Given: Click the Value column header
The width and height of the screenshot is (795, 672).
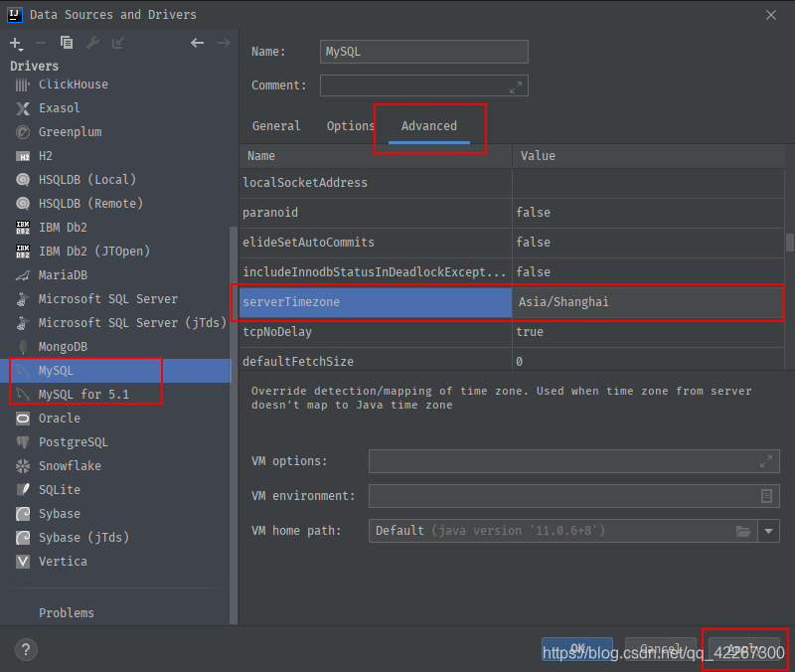Looking at the screenshot, I should pos(648,156).
